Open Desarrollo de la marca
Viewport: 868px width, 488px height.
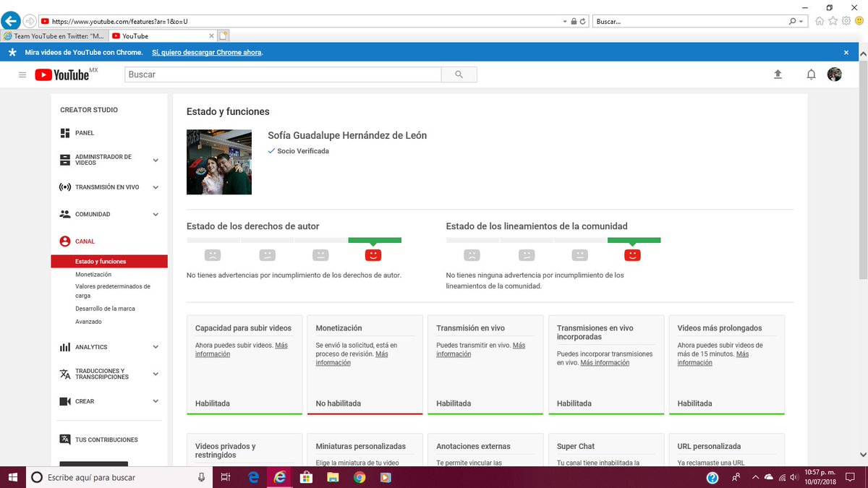(x=105, y=309)
